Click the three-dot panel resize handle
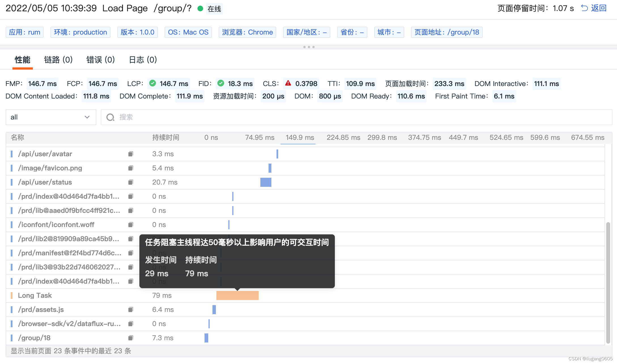The height and width of the screenshot is (364, 617). tap(309, 47)
